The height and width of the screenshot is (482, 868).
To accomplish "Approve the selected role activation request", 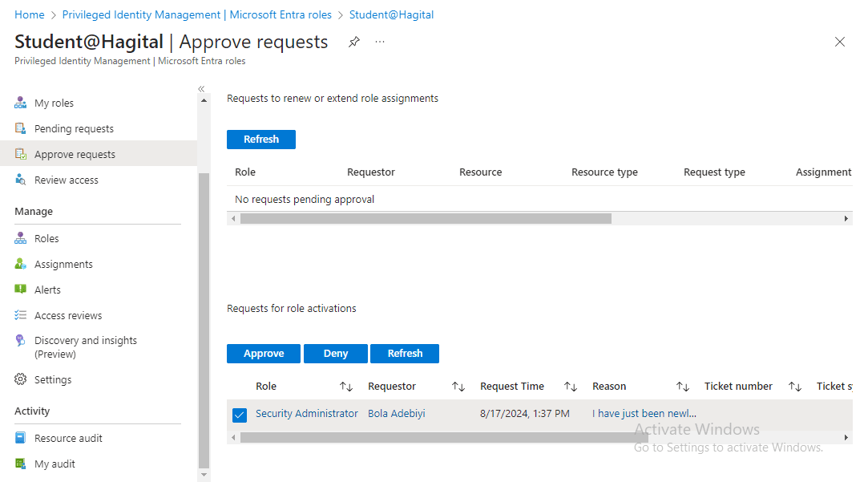I will [264, 354].
